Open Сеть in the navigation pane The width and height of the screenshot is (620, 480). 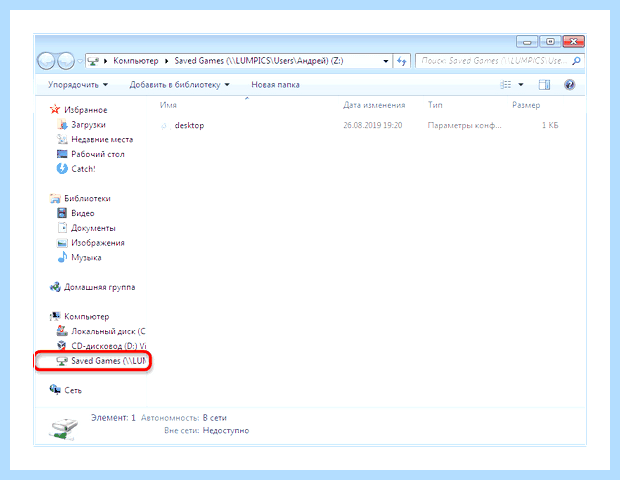click(x=73, y=390)
